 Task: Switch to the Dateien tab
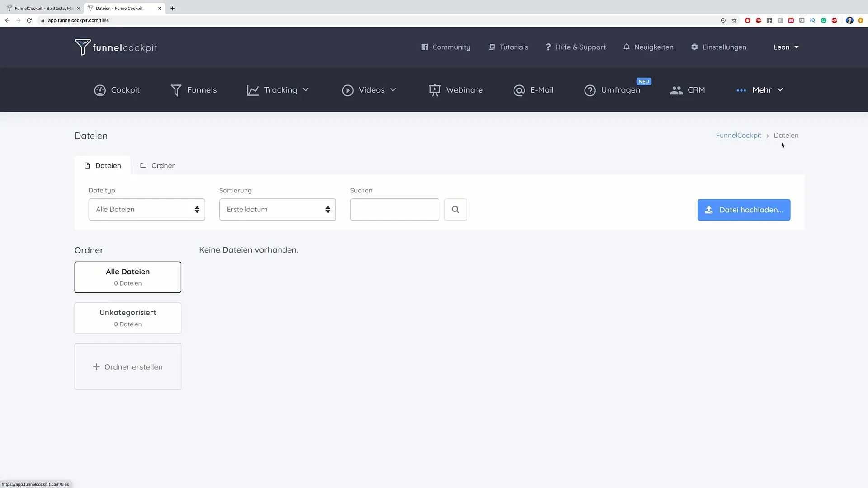point(102,166)
